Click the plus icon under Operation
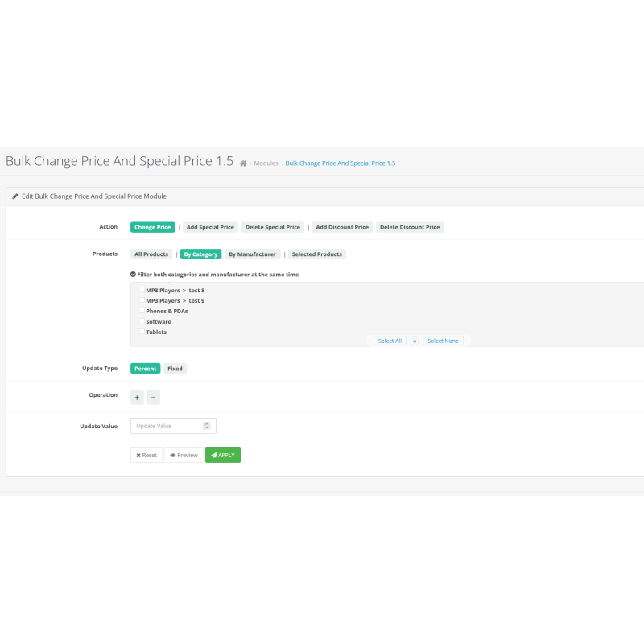The image size is (644, 644). click(137, 397)
